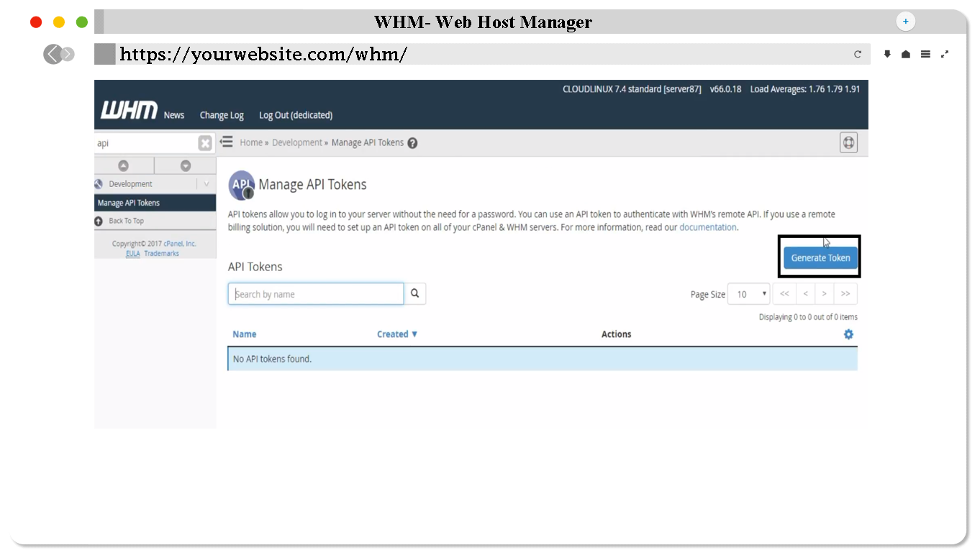Open the Page Size dropdown
Viewport: 980px width, 553px height.
point(748,293)
